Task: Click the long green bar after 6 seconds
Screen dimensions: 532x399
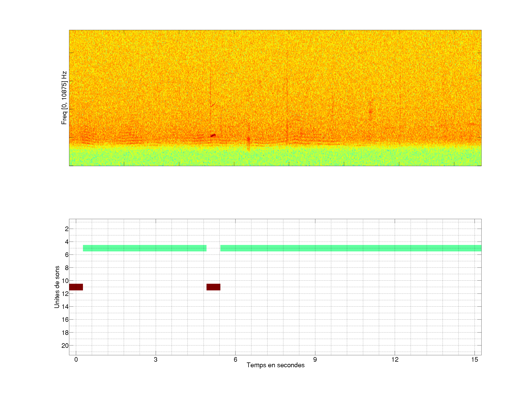Action: [x=351, y=248]
